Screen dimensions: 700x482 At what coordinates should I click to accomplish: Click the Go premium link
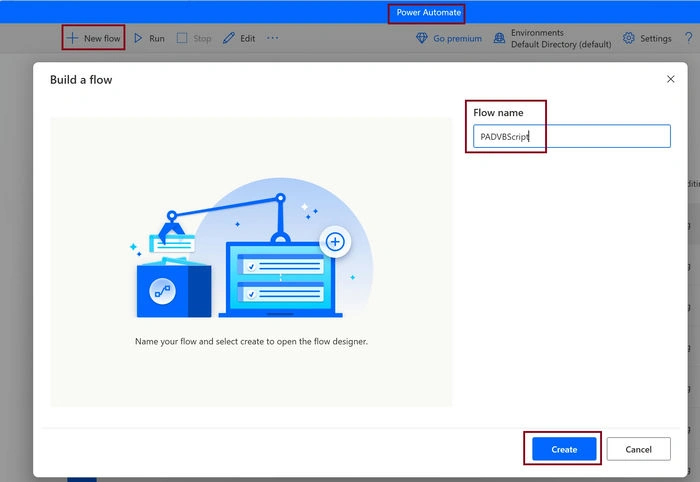449,38
